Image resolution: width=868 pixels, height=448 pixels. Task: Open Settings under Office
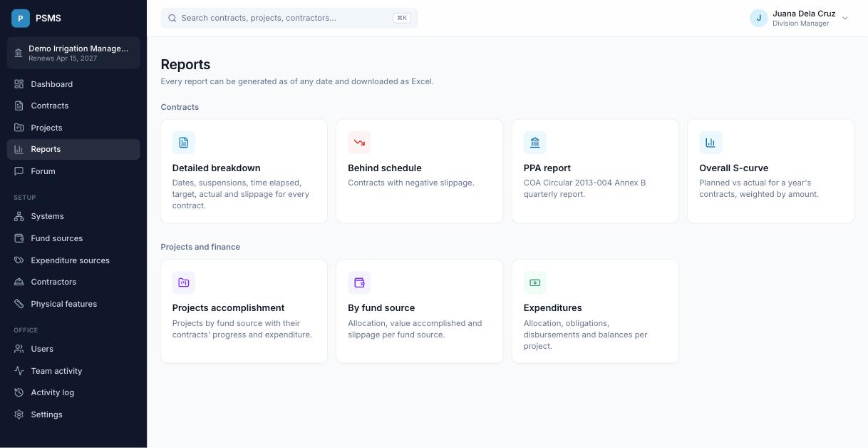click(x=73, y=414)
